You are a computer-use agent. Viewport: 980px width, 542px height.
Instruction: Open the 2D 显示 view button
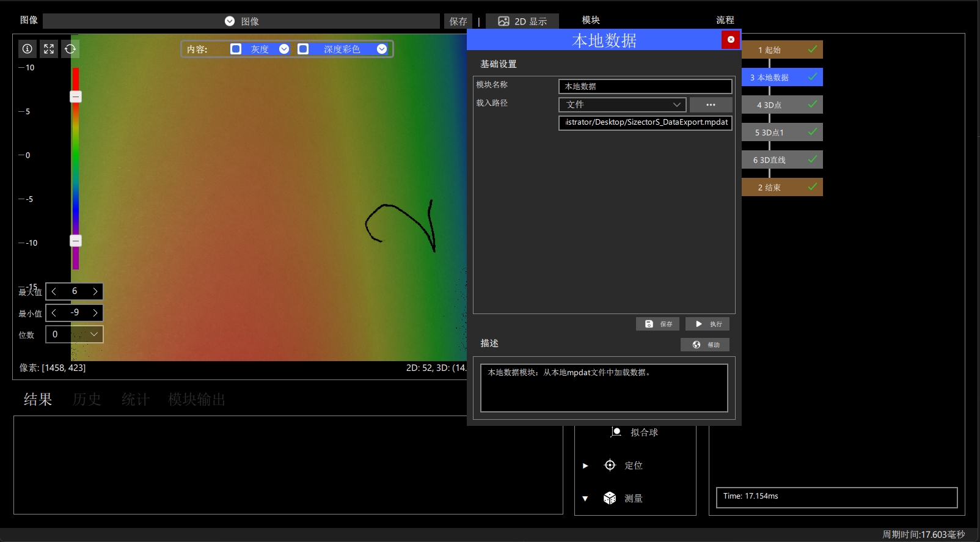click(x=522, y=21)
